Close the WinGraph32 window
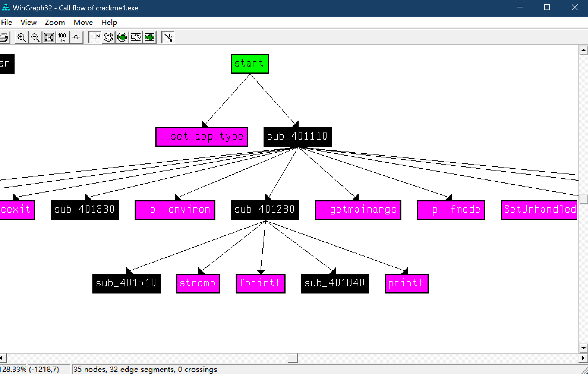This screenshot has height=374, width=588. 574,8
